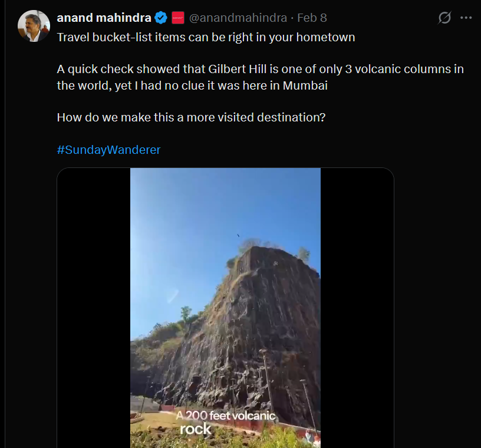Click the "Travel bucket-list items" text line
Image resolution: width=481 pixels, height=448 pixels.
click(x=206, y=37)
